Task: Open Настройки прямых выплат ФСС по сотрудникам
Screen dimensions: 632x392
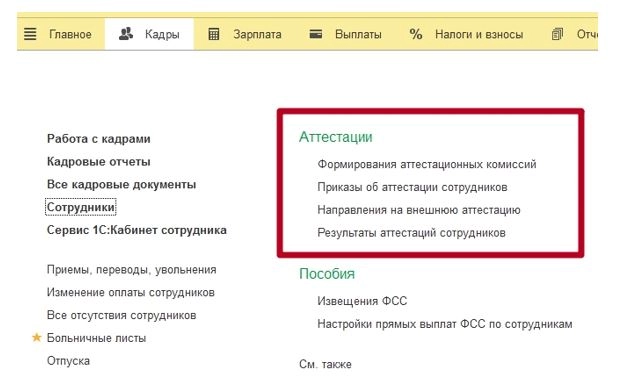Action: click(445, 324)
